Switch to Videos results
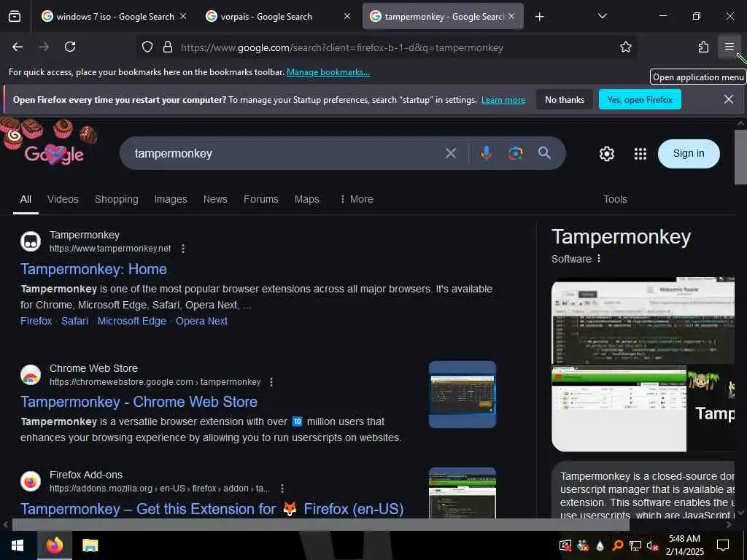 [63, 200]
